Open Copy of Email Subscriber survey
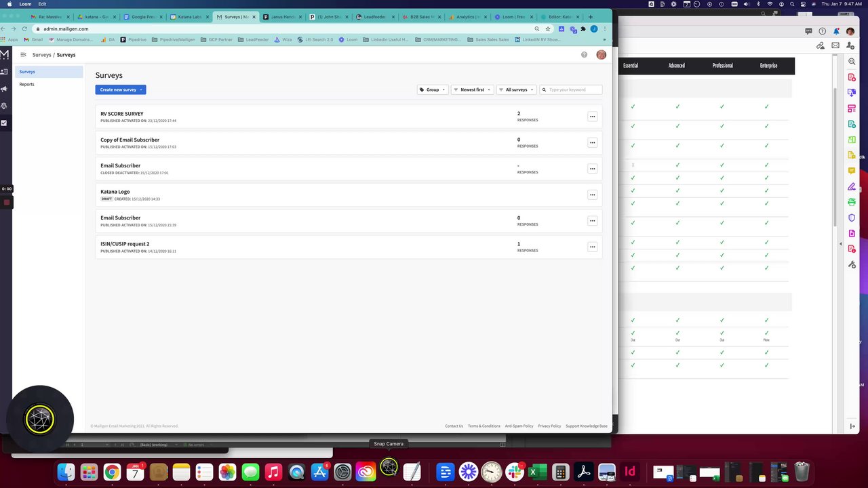The height and width of the screenshot is (488, 868). pos(349,142)
